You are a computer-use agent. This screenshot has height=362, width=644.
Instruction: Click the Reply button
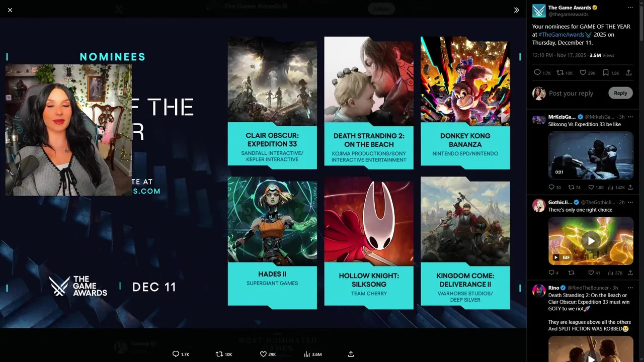[620, 93]
